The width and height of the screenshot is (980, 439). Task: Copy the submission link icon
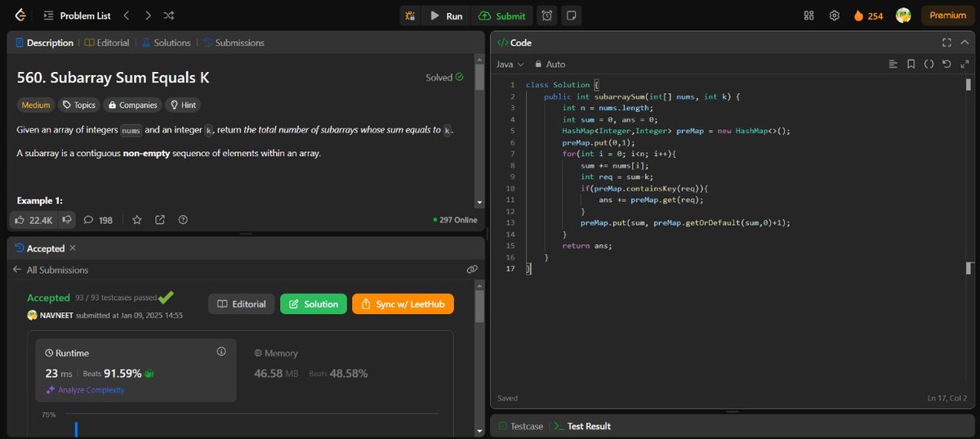click(472, 269)
